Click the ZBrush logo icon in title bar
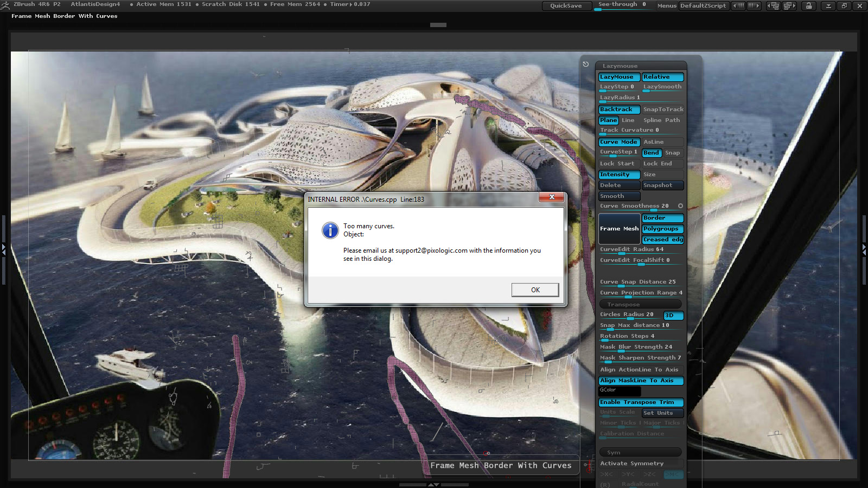Viewport: 868px width, 488px height. (x=5, y=5)
